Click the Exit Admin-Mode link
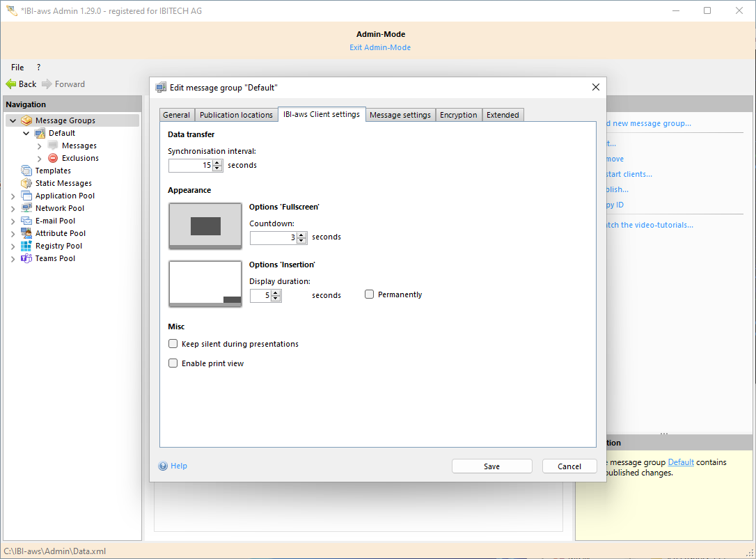The width and height of the screenshot is (756, 559). [380, 47]
